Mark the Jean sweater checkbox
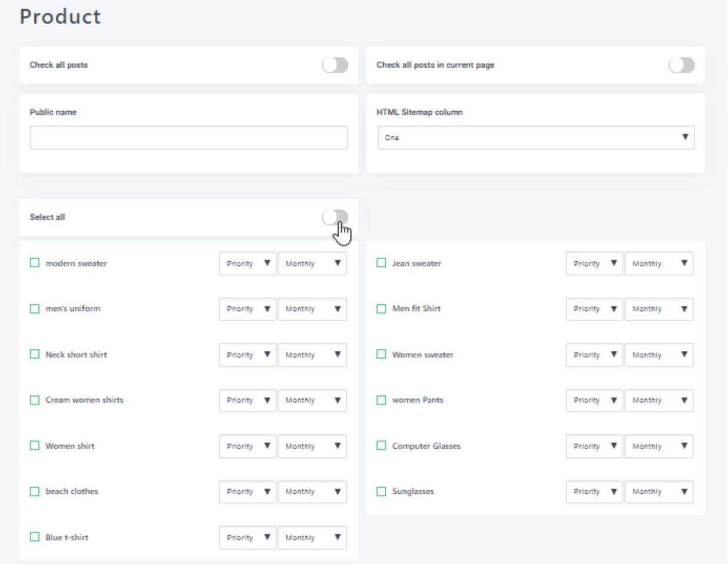 coord(381,263)
